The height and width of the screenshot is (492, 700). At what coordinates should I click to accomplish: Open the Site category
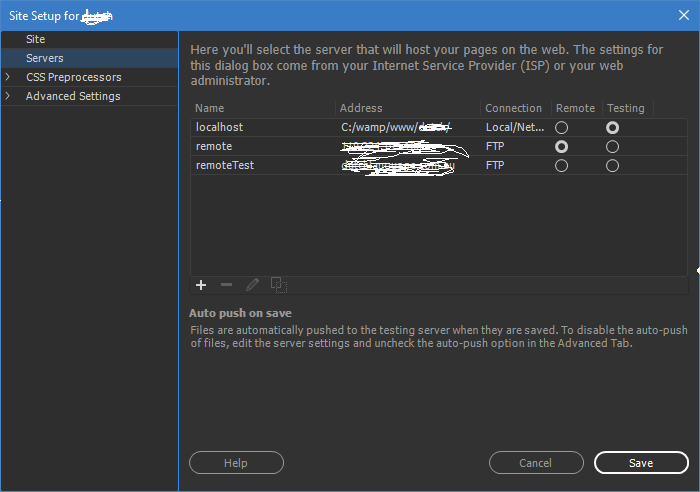[36, 39]
